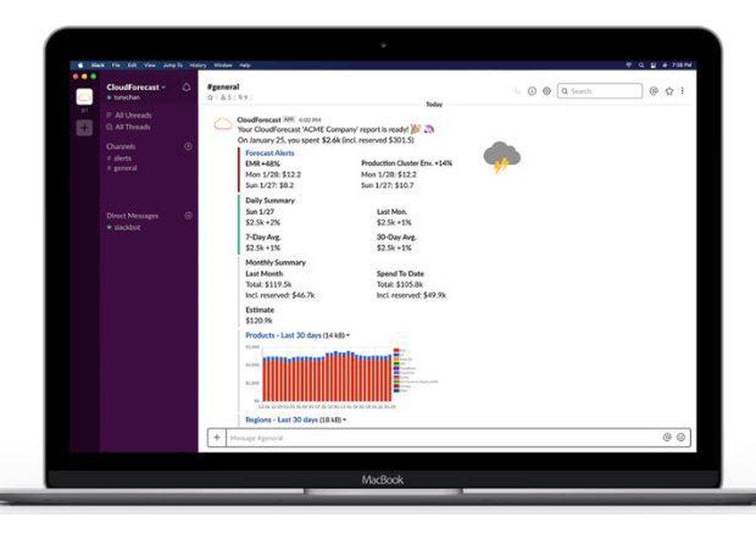Viewport: 756px width, 540px height.
Task: Show starred items with the star icon
Action: click(669, 91)
